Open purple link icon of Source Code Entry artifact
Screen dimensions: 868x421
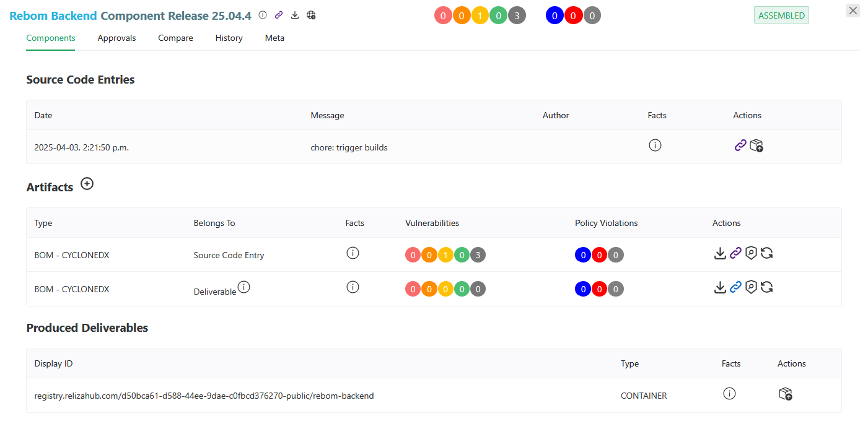coord(735,253)
